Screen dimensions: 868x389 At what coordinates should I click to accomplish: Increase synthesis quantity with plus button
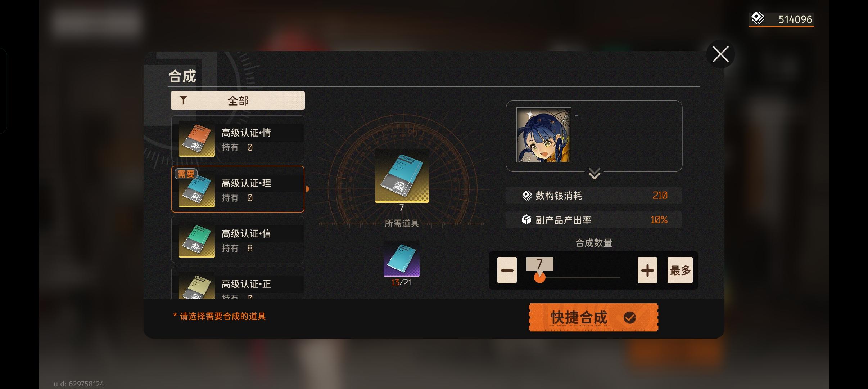click(x=647, y=270)
